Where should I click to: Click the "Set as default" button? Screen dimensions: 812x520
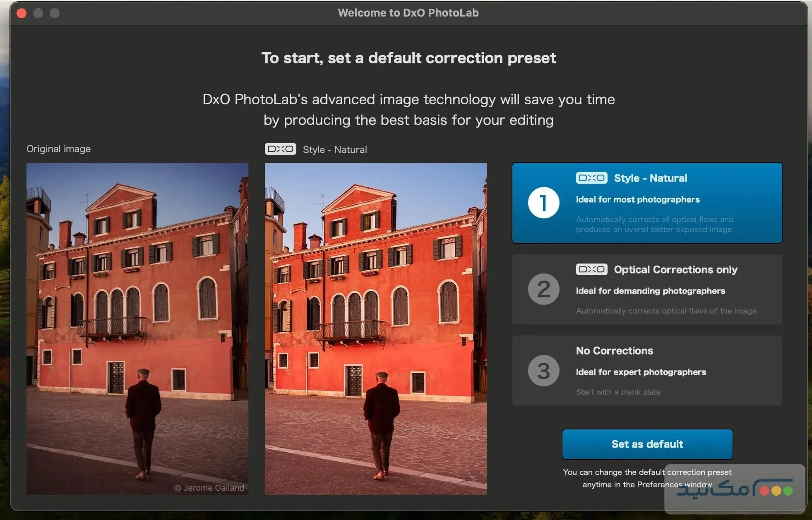646,444
